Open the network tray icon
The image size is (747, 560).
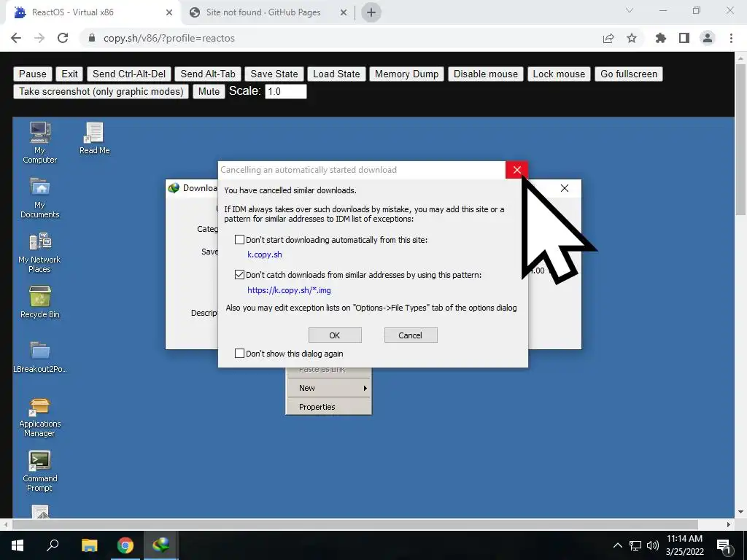[x=635, y=545]
